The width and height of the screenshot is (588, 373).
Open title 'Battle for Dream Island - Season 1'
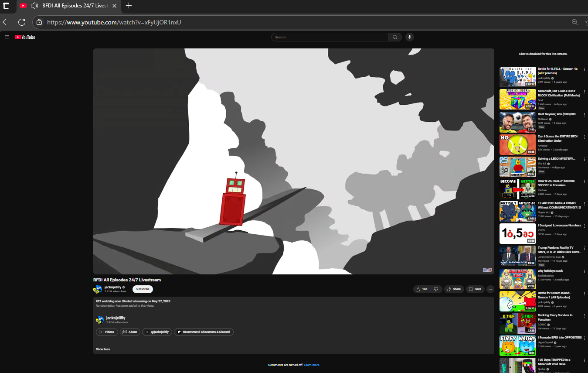point(554,295)
